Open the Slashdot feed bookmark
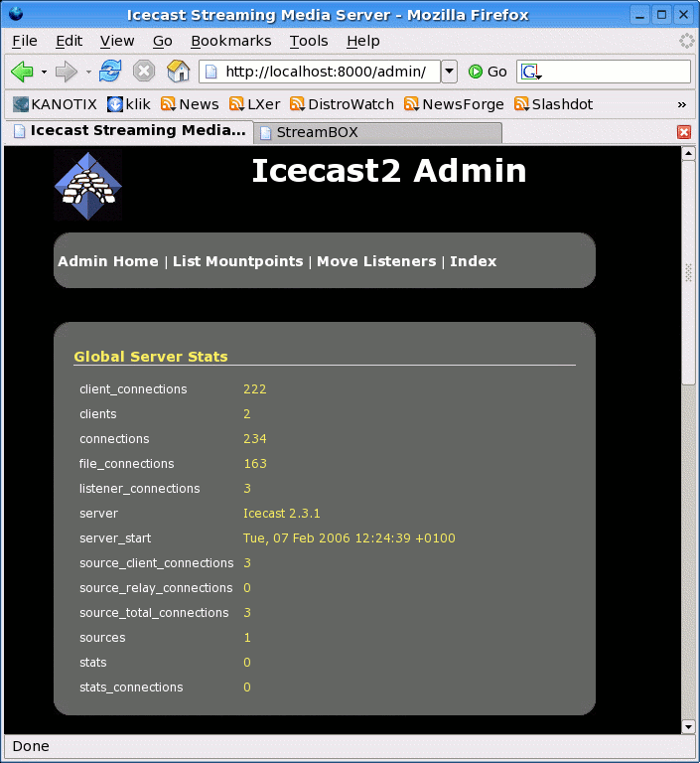Viewport: 700px width, 763px height. click(554, 104)
